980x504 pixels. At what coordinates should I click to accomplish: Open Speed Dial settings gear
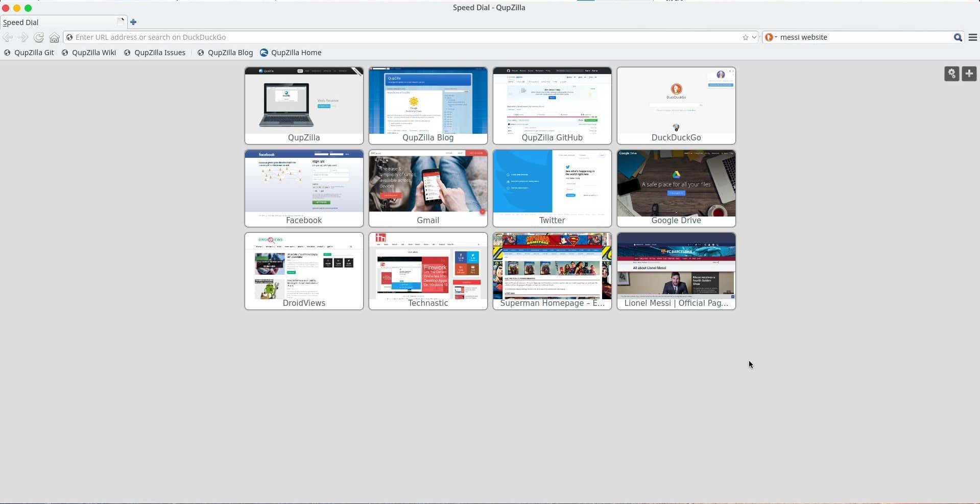pos(951,74)
